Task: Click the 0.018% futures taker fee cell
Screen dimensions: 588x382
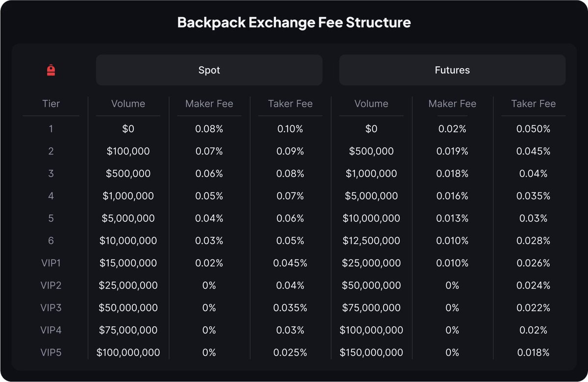Action: coord(533,352)
